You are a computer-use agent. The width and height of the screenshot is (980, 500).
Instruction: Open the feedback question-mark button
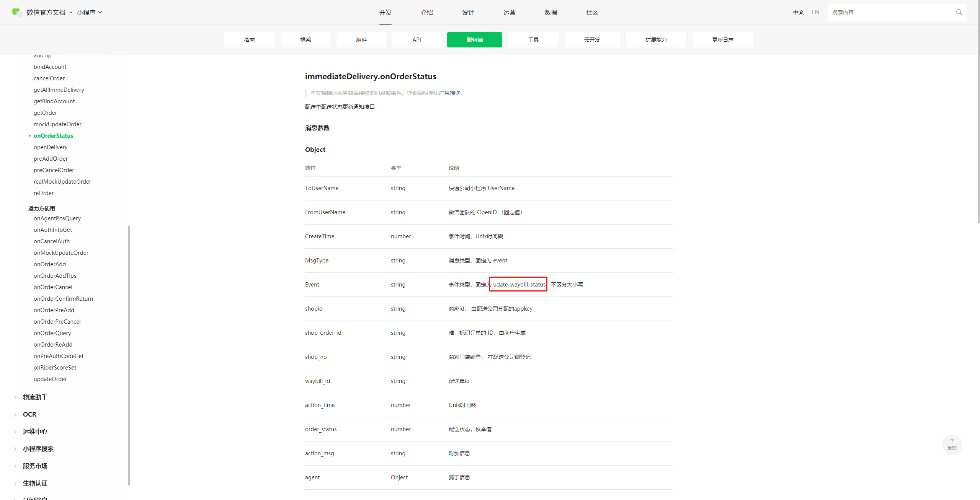[x=952, y=444]
